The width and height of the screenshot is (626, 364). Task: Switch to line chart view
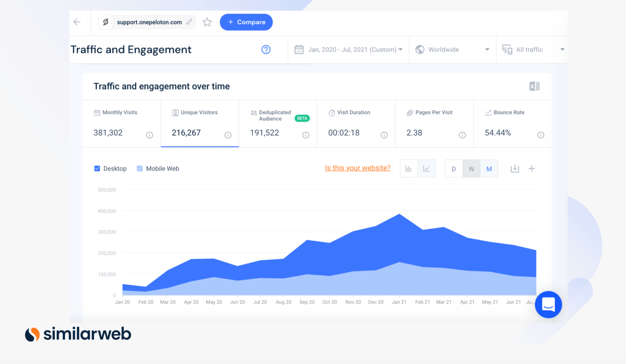coord(427,169)
